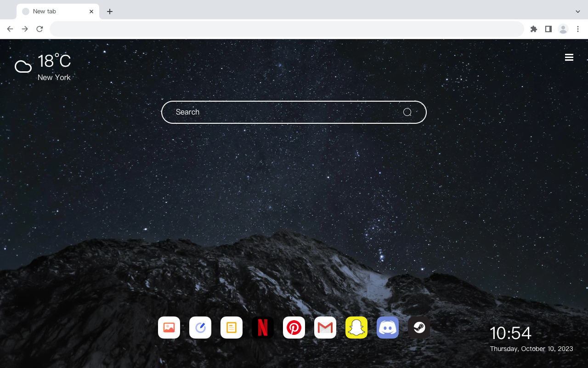Open the Discord shortcut
Viewport: 588px width, 368px height.
point(388,328)
